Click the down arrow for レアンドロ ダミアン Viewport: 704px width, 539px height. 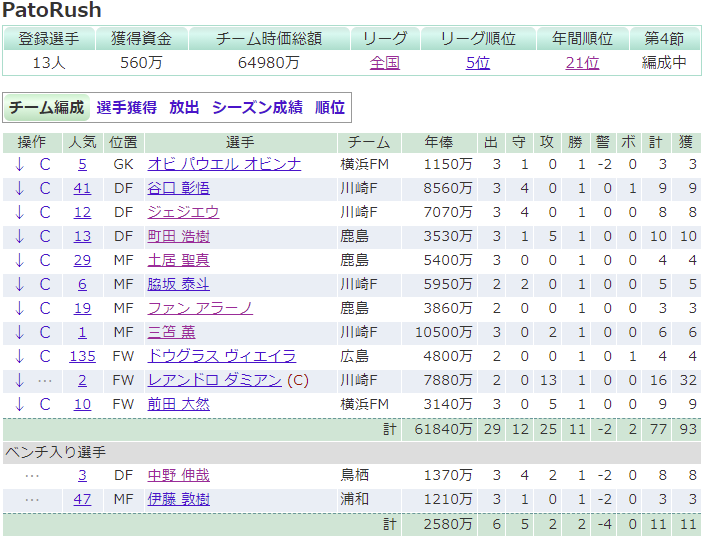pyautogui.click(x=19, y=380)
